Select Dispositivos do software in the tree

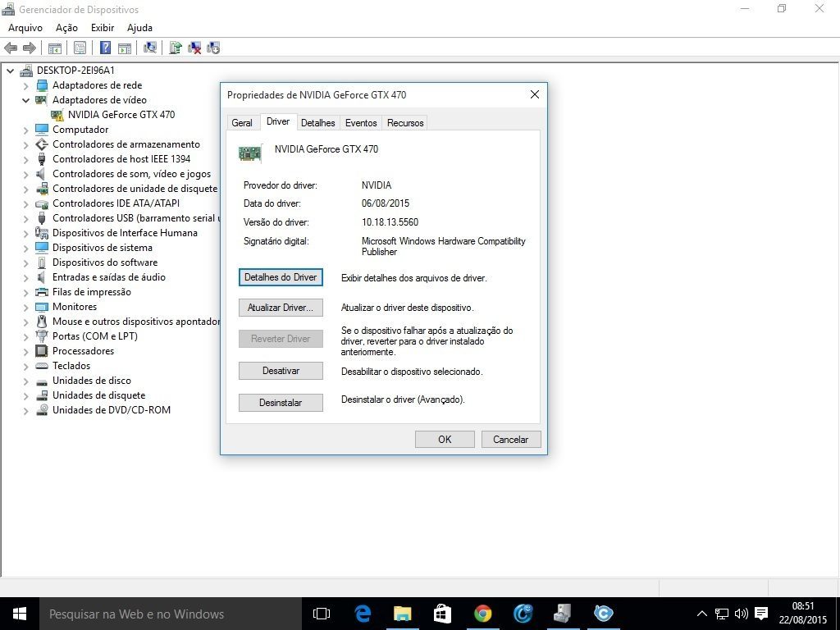(105, 262)
